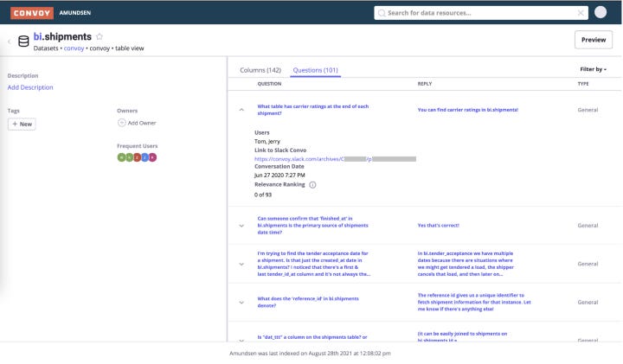Viewport: 623px width, 364px height.
Task: Open the Slack conversation archive link
Action: pos(335,159)
